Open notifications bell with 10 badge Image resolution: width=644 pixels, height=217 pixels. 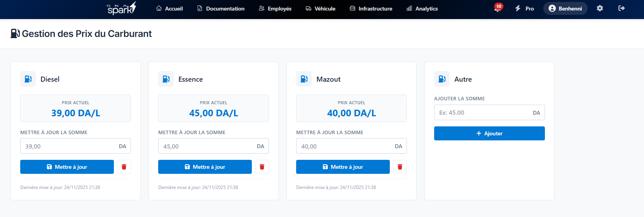coord(498,8)
